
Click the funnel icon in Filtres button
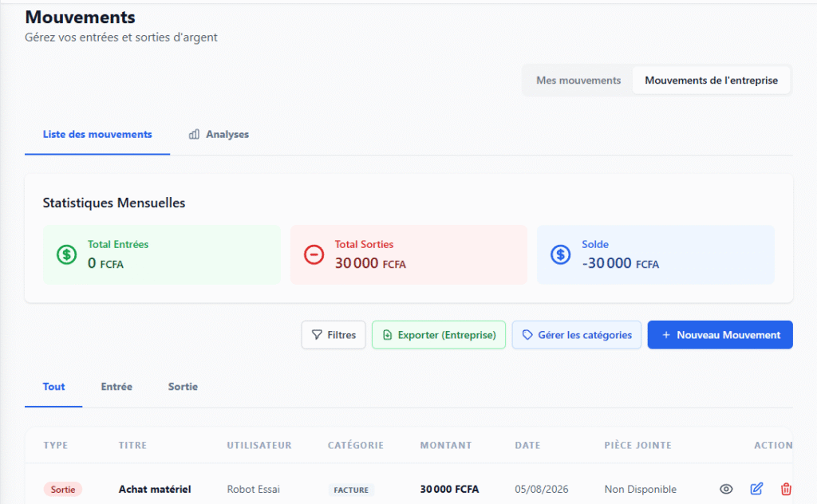pyautogui.click(x=317, y=335)
